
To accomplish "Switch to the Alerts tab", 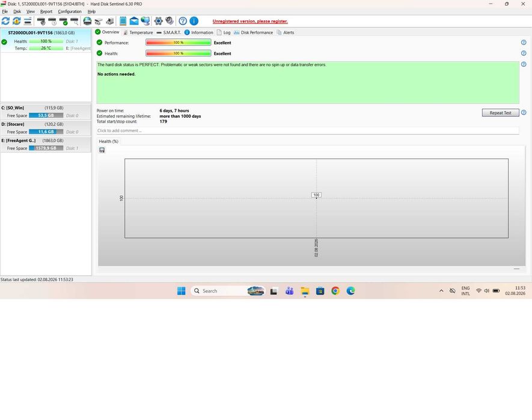I will pyautogui.click(x=286, y=32).
